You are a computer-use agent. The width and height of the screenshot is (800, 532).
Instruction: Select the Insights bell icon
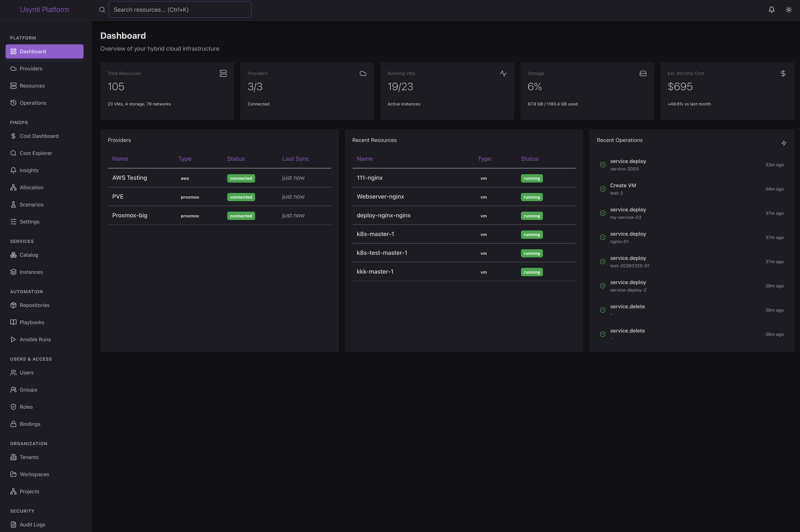click(x=13, y=170)
